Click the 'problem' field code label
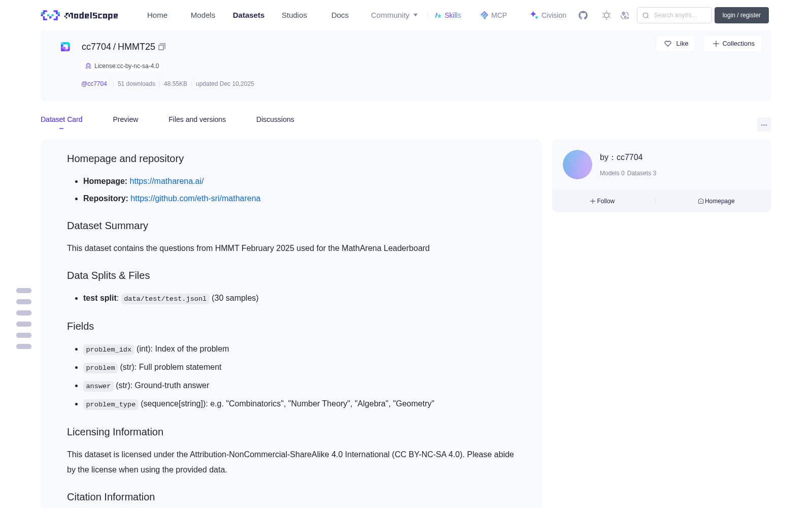Viewport: 812px width, 508px height. (x=100, y=368)
